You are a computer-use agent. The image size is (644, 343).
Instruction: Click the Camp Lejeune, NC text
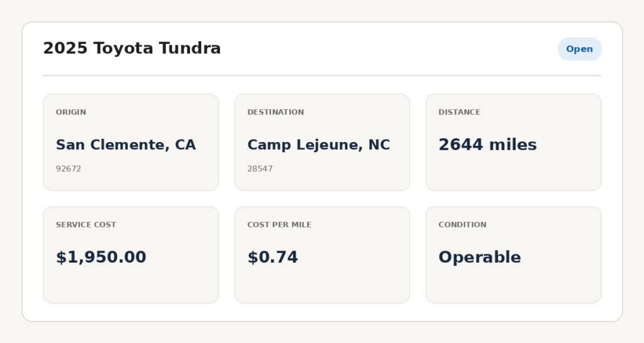pyautogui.click(x=318, y=145)
